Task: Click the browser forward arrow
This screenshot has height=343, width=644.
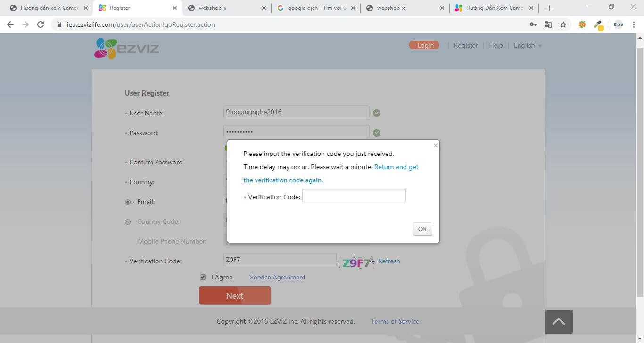Action: (25, 24)
